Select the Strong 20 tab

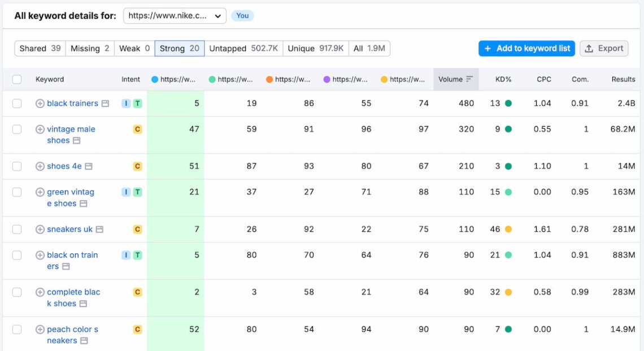pos(180,49)
